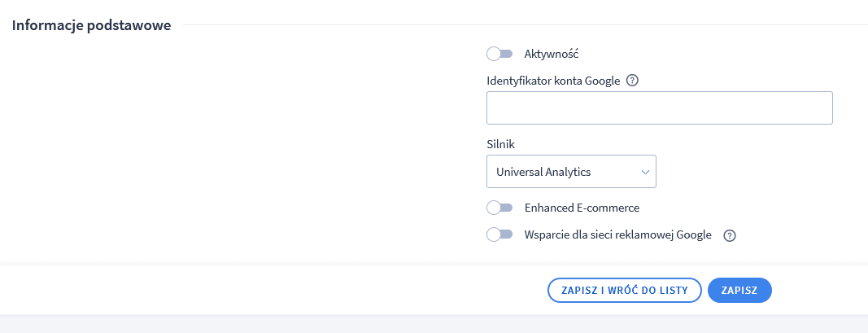Click ZAPISZ I WRÓĆ DO LISTY button
Image resolution: width=868 pixels, height=333 pixels.
pyautogui.click(x=625, y=291)
